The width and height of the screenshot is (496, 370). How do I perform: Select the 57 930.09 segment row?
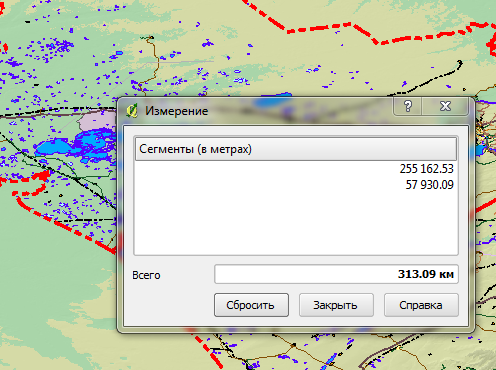pos(296,185)
